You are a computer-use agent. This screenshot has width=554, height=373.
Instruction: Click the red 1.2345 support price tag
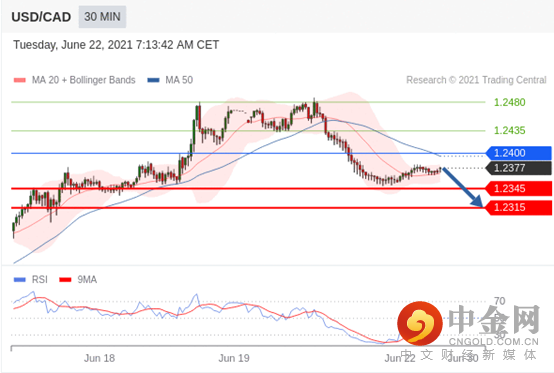(x=518, y=188)
